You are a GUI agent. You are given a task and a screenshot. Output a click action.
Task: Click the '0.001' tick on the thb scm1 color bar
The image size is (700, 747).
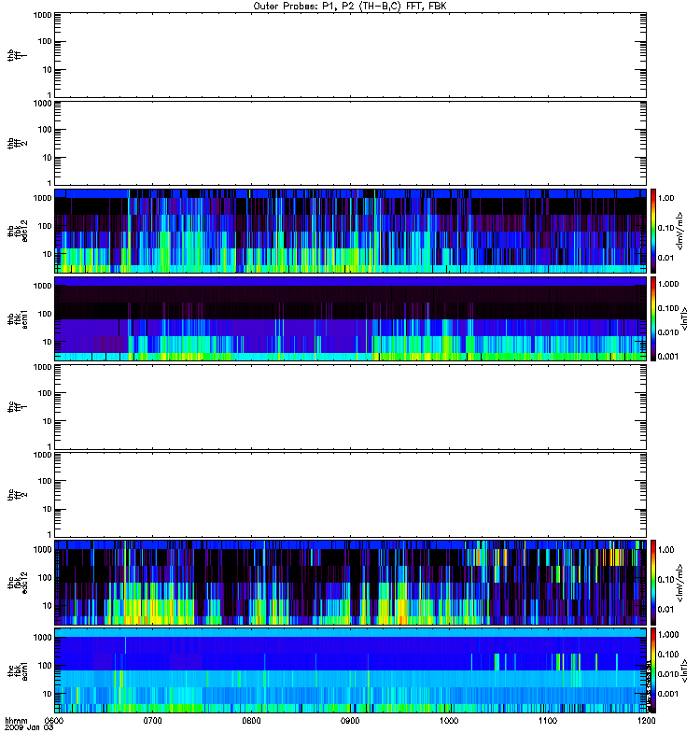[668, 357]
